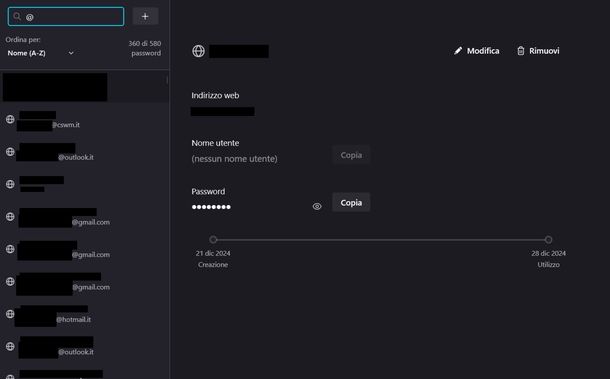Click the '28 dic 2024' usage date

pyautogui.click(x=549, y=253)
